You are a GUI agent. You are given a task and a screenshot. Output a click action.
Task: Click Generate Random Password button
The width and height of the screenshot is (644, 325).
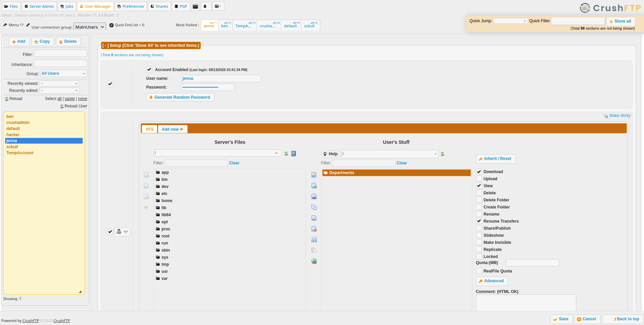click(x=180, y=97)
